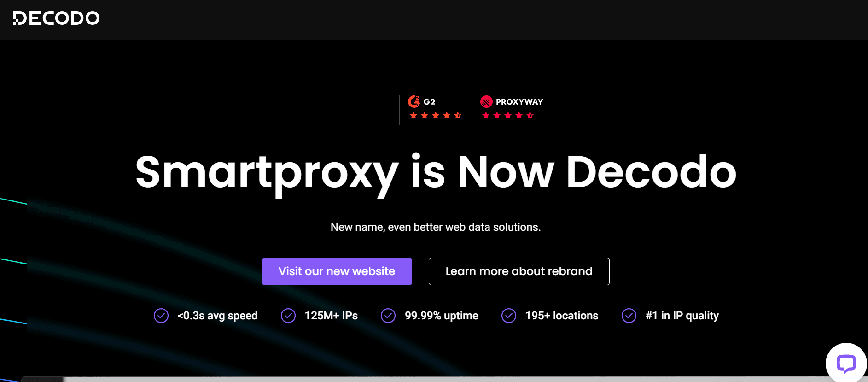Viewport: 868px width, 382px height.
Task: Open the G2 rating badge
Action: tap(435, 108)
